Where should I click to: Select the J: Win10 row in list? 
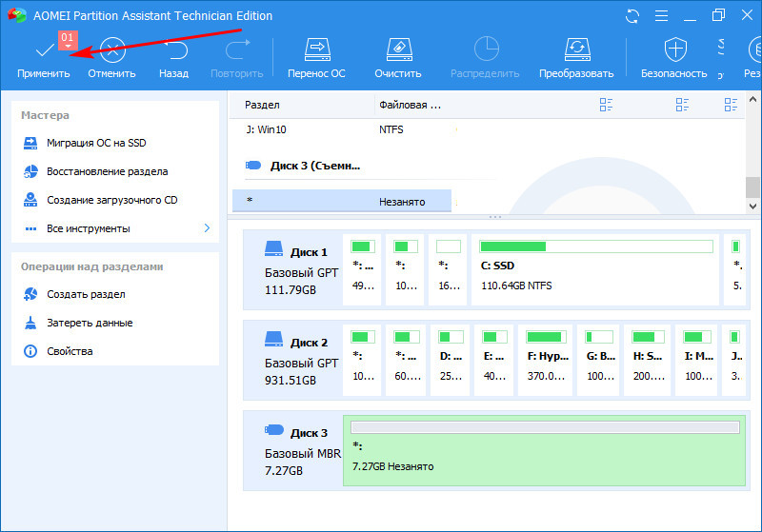tap(342, 129)
